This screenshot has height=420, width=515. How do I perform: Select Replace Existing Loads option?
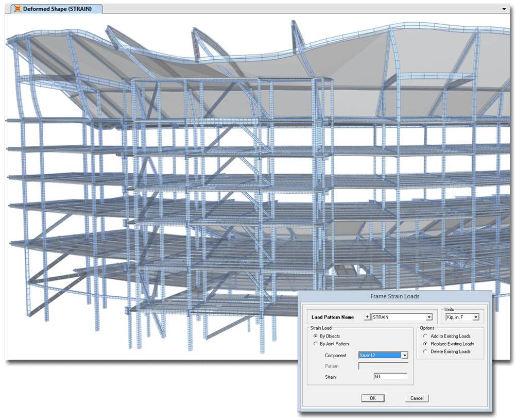pos(425,344)
